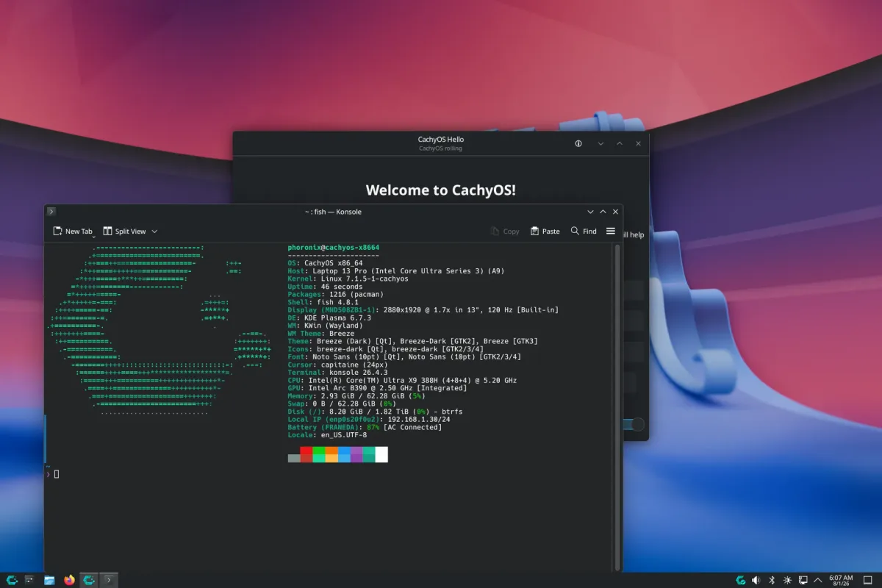Click the 'Local IP' 192.168.1.30/24 line
This screenshot has height=588, width=882.
[369, 420]
